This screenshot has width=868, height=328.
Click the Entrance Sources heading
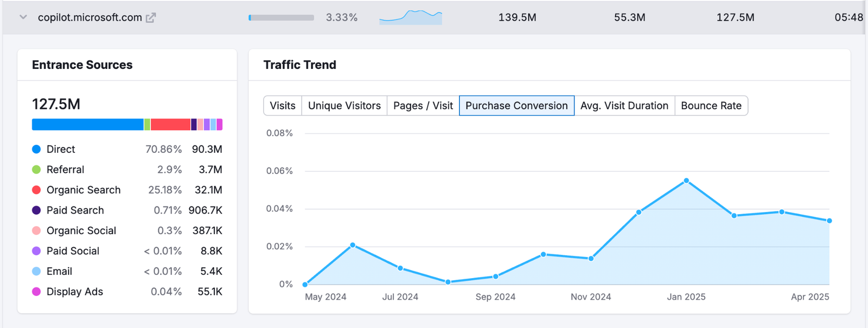(82, 65)
